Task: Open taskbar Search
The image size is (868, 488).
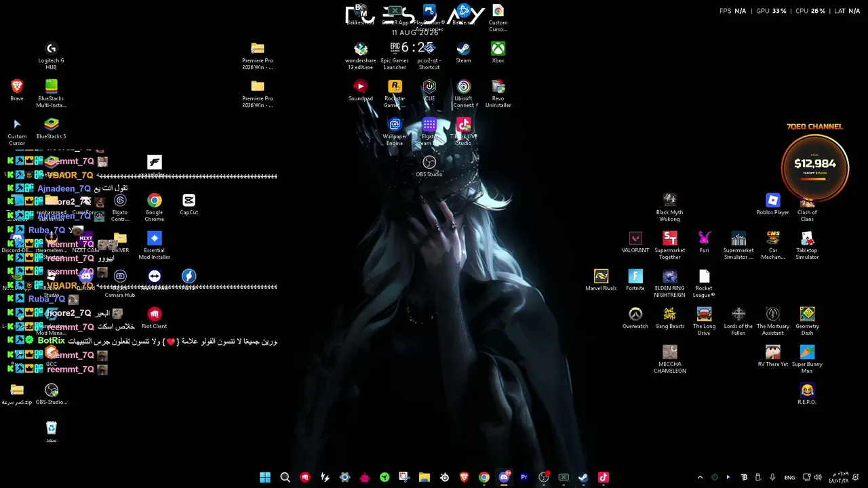Action: (x=285, y=477)
